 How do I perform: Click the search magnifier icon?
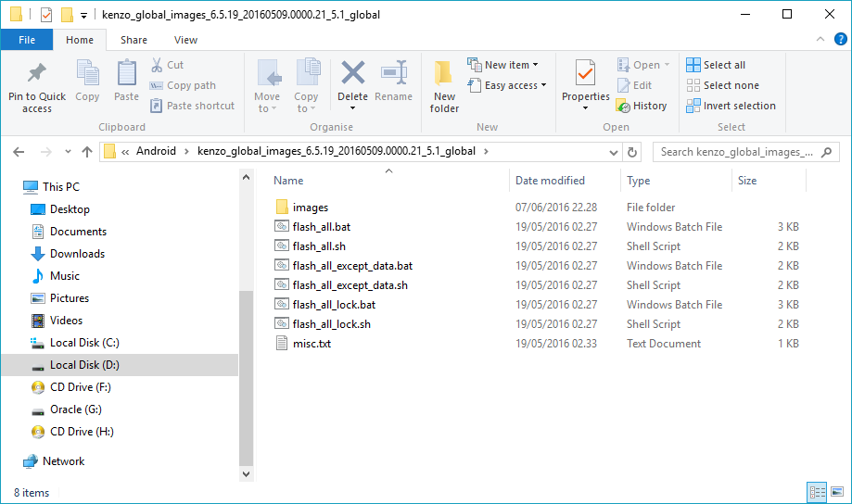click(x=826, y=152)
